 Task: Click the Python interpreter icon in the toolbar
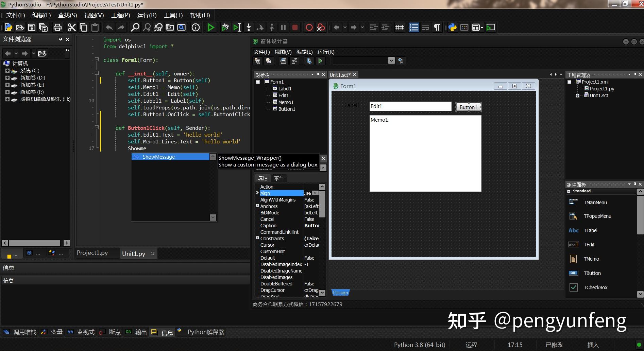tap(452, 27)
